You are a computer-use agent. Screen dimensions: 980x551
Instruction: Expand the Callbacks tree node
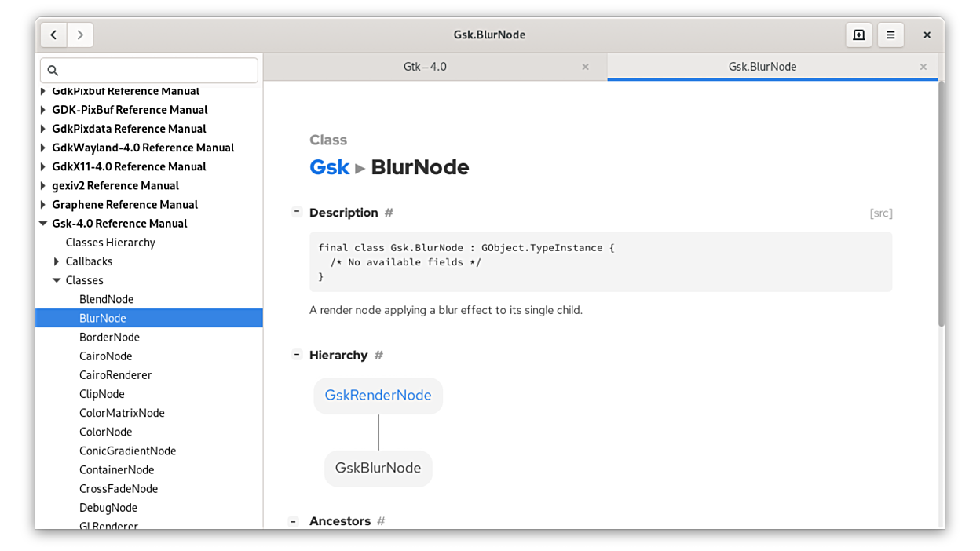pyautogui.click(x=57, y=261)
